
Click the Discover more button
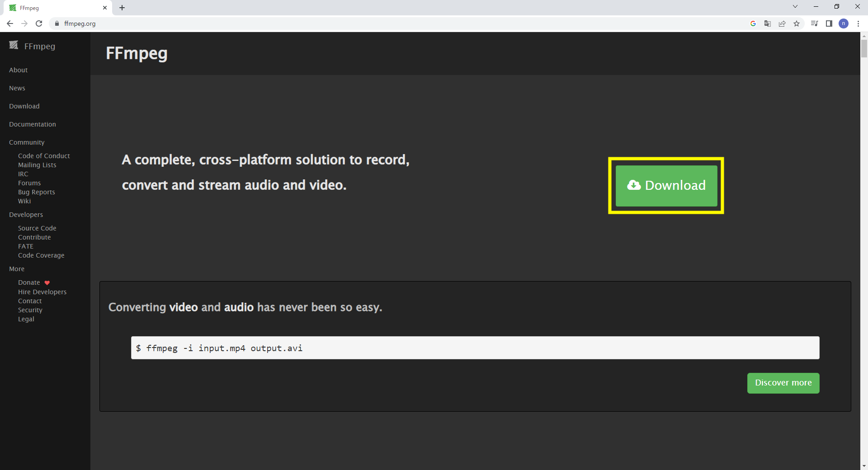point(783,383)
